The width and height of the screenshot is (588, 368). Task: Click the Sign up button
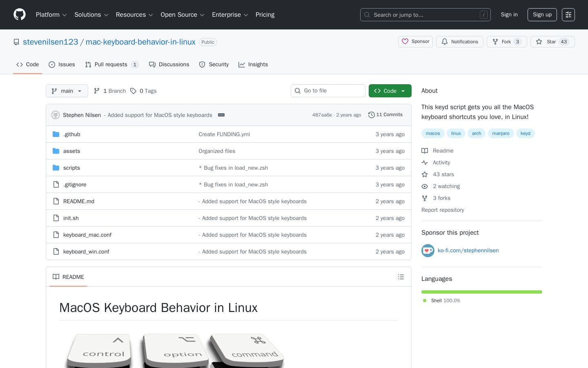[x=542, y=15]
